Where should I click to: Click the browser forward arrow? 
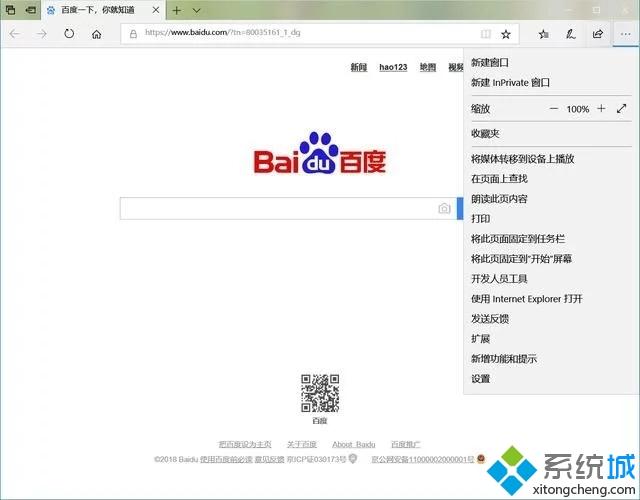click(x=42, y=34)
